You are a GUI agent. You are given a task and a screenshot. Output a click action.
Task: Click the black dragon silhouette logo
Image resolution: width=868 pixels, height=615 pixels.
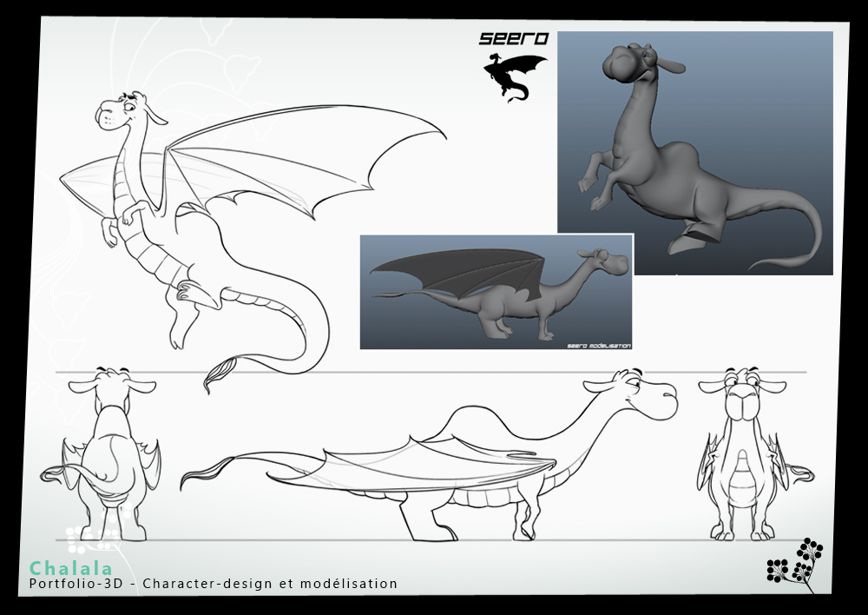[x=514, y=77]
